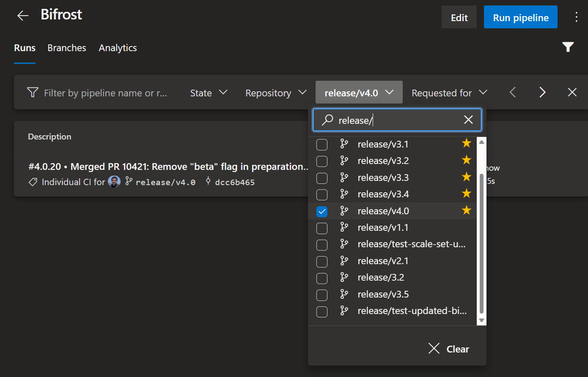Image resolution: width=588 pixels, height=377 pixels.
Task: Click the Run pipeline button
Action: 521,17
